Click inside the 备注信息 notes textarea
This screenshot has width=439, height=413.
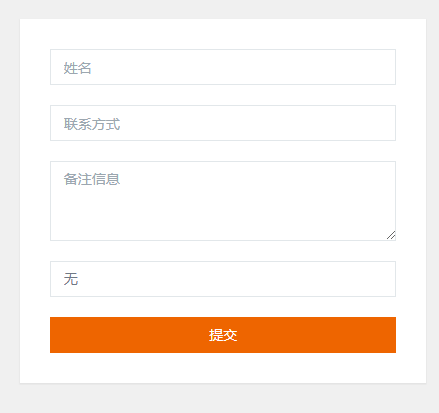pos(223,201)
